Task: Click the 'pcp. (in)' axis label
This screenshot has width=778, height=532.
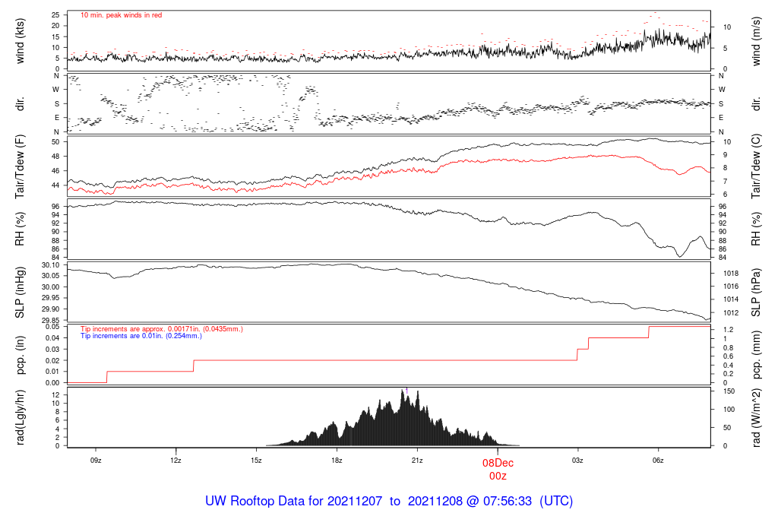Action: tap(20, 355)
